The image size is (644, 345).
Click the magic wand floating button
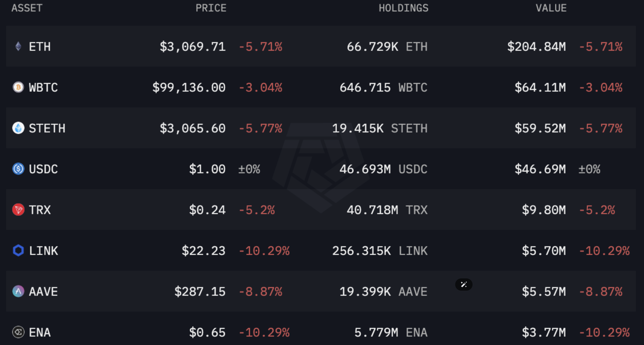464,285
